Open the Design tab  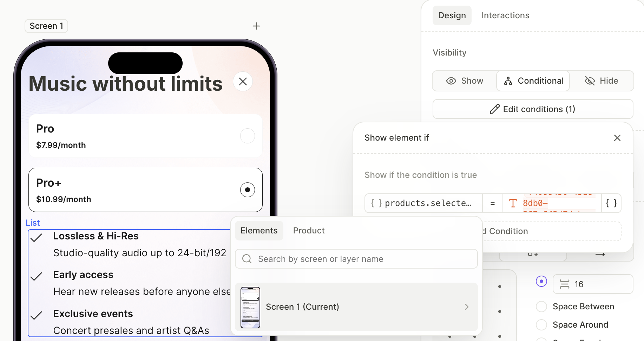(452, 15)
